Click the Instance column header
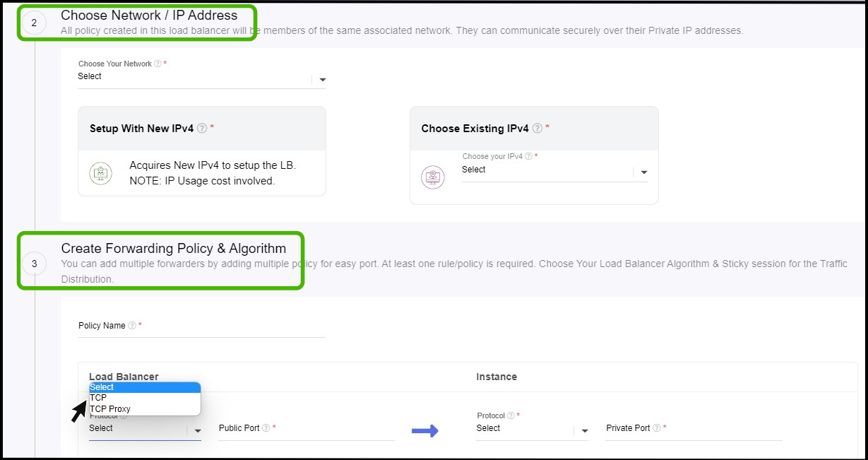This screenshot has width=868, height=460. click(497, 377)
